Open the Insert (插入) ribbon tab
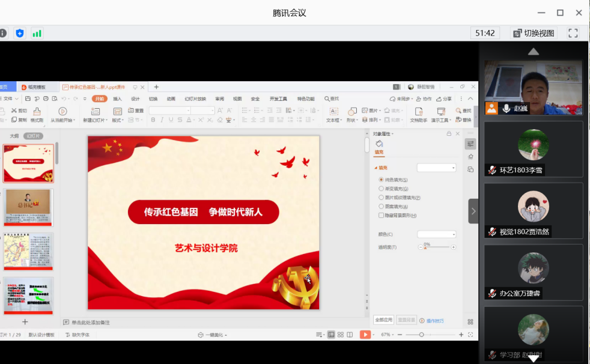This screenshot has width=590, height=364. (117, 99)
